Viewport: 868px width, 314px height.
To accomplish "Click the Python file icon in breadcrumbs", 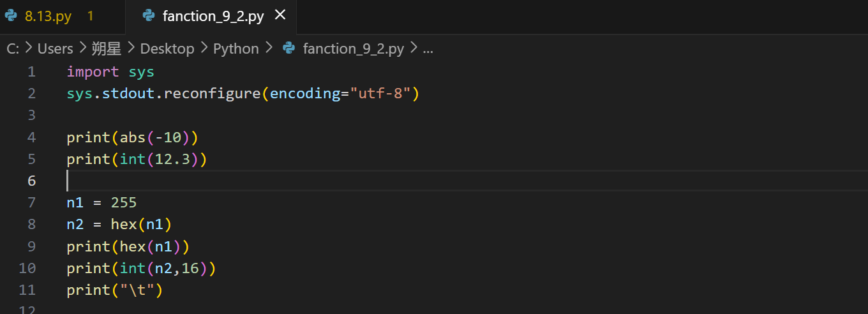I will (288, 49).
